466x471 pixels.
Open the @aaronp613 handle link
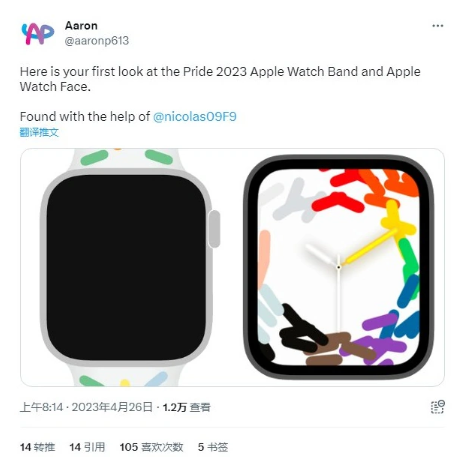click(97, 41)
